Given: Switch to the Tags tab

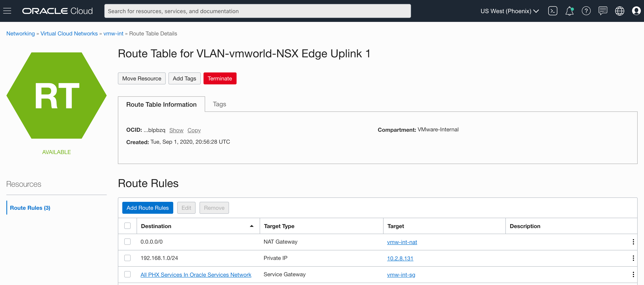Looking at the screenshot, I should 219,104.
